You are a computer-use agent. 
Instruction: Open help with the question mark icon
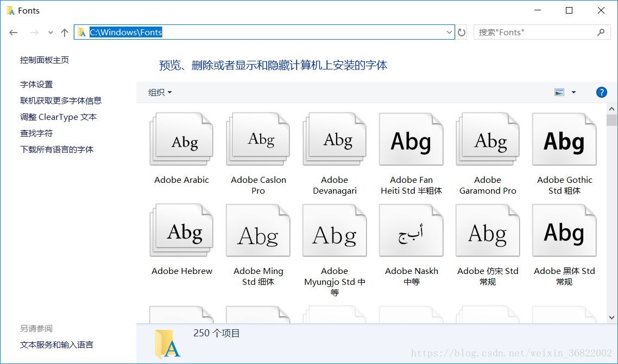coord(602,92)
